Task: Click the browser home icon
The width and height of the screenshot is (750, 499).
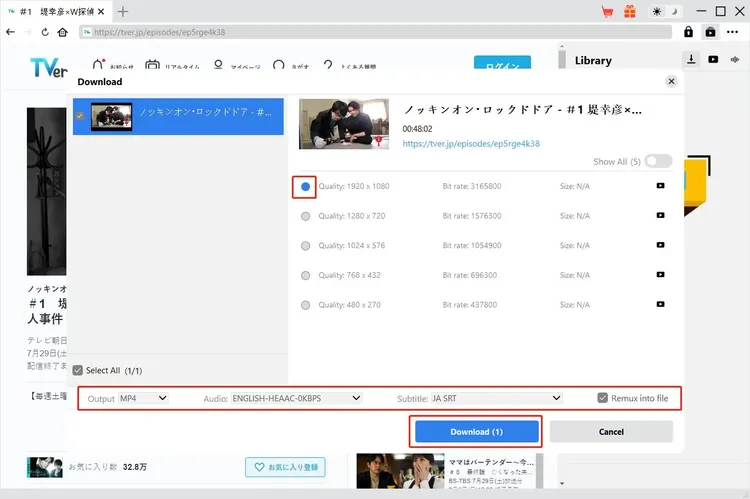Action: (62, 32)
